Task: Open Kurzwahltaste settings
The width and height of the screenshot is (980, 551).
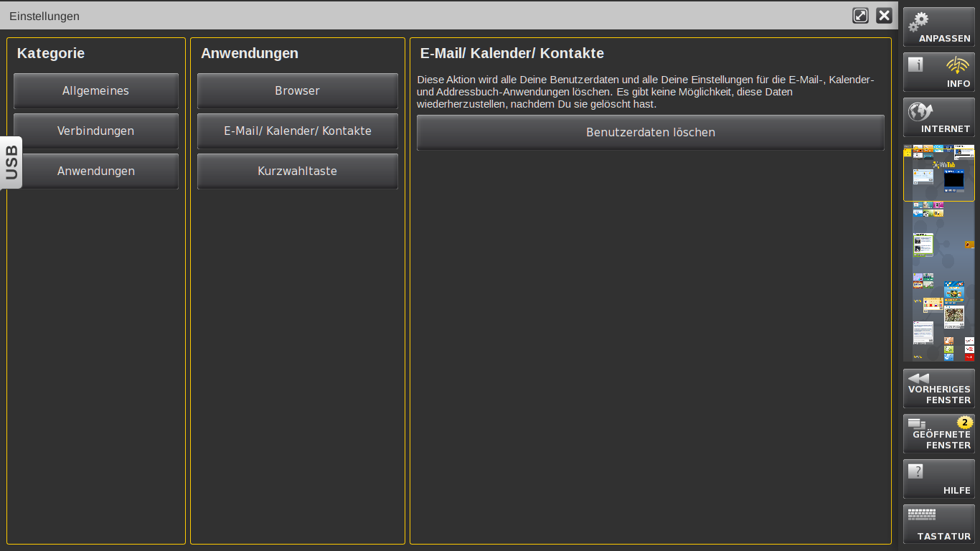Action: (x=297, y=171)
